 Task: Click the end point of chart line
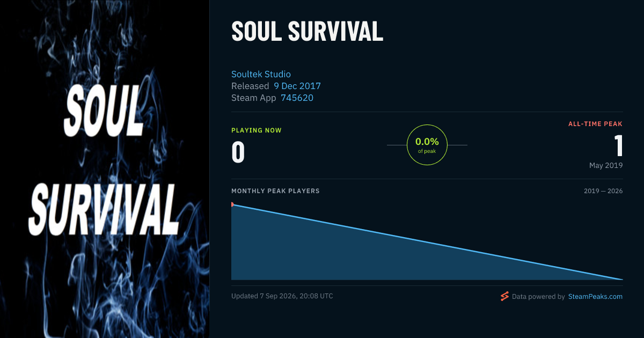pyautogui.click(x=622, y=279)
